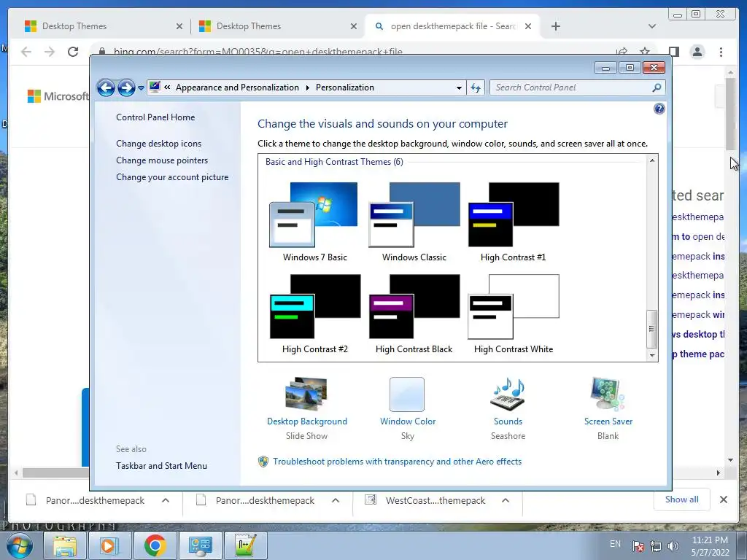Refresh the Control Panel view

[x=476, y=87]
